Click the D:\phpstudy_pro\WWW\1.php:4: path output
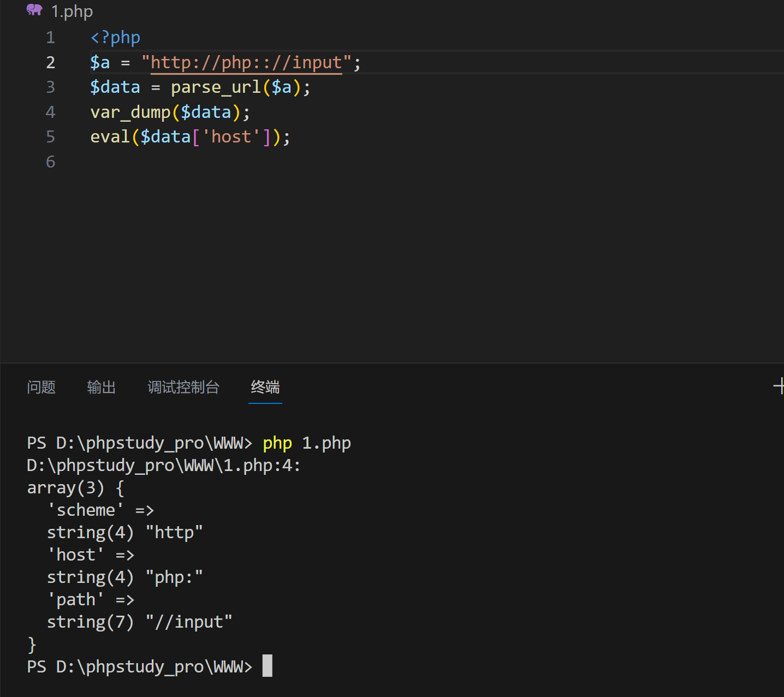 click(x=164, y=466)
